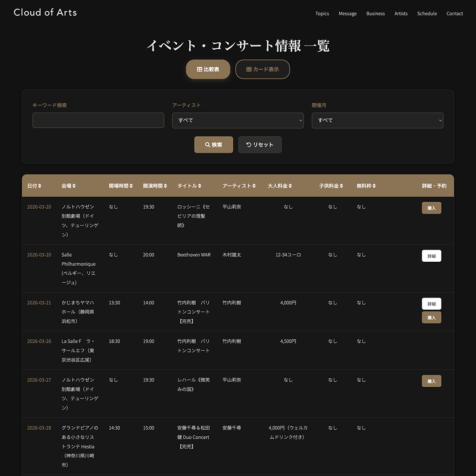The height and width of the screenshot is (476, 476).
Task: Sort by 開演時間 using its arrows
Action: tap(165, 186)
